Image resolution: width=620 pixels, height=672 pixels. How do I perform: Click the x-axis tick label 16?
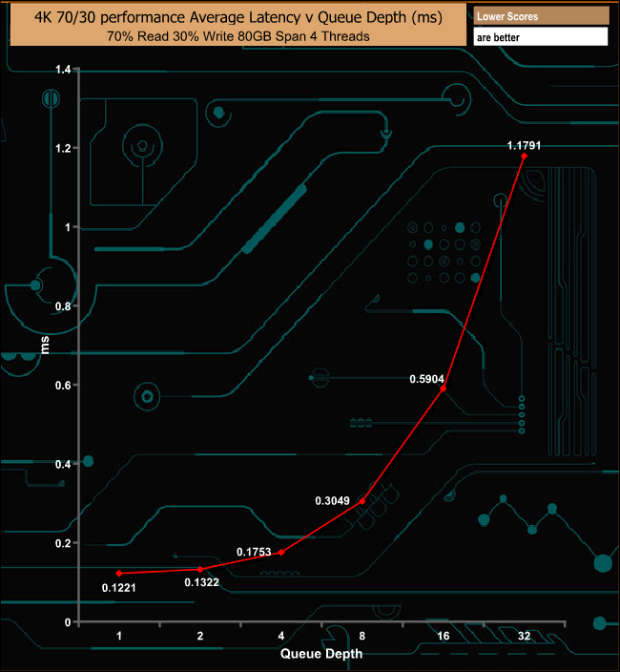pyautogui.click(x=444, y=636)
